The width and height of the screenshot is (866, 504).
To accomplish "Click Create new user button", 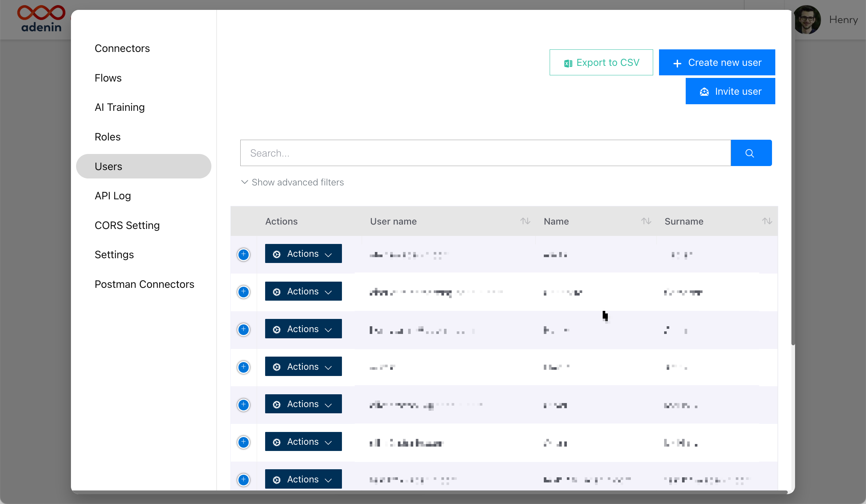I will click(717, 63).
